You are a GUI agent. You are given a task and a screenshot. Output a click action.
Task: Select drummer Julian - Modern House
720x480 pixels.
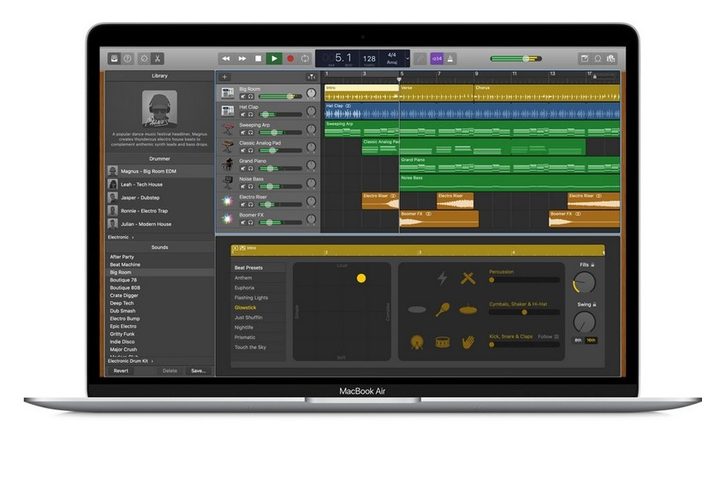pyautogui.click(x=160, y=224)
